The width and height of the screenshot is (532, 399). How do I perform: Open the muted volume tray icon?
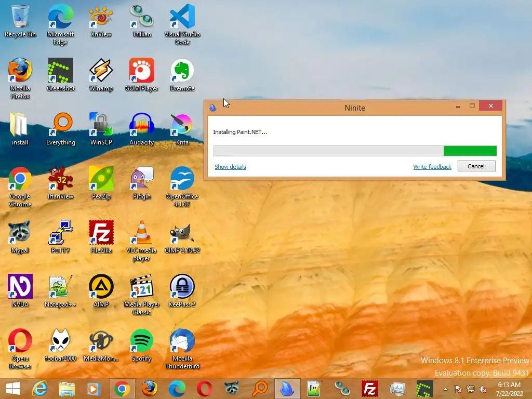pyautogui.click(x=483, y=389)
